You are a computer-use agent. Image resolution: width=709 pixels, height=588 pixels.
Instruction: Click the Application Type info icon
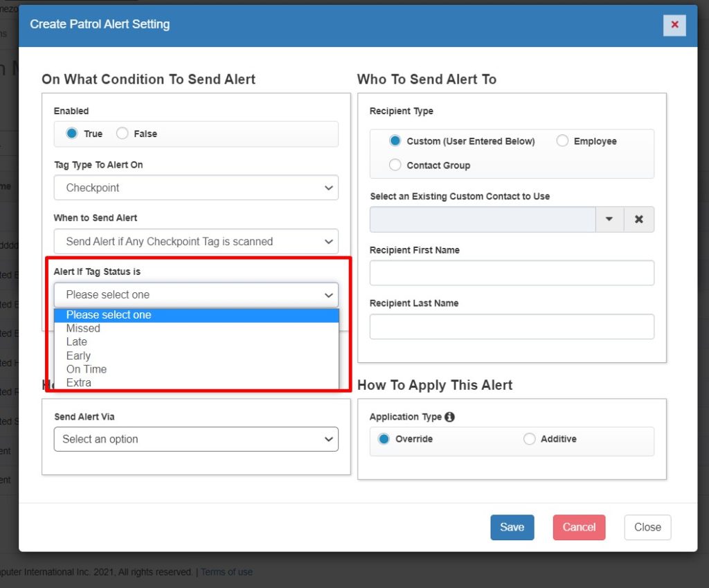pyautogui.click(x=450, y=417)
